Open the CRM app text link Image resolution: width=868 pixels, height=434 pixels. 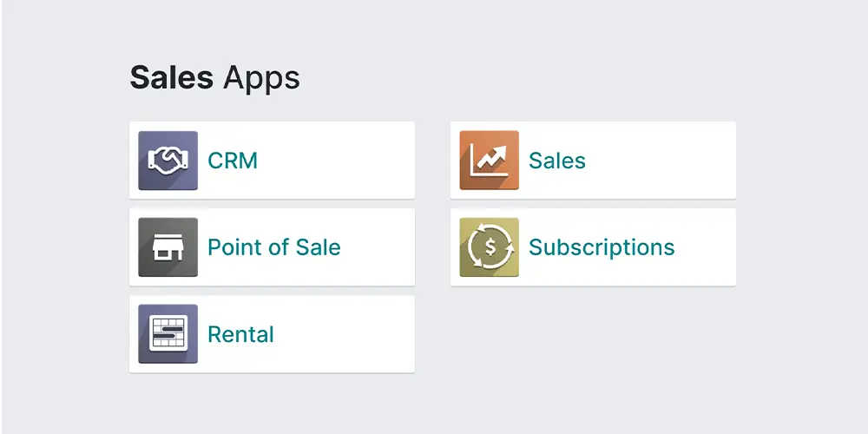click(233, 161)
